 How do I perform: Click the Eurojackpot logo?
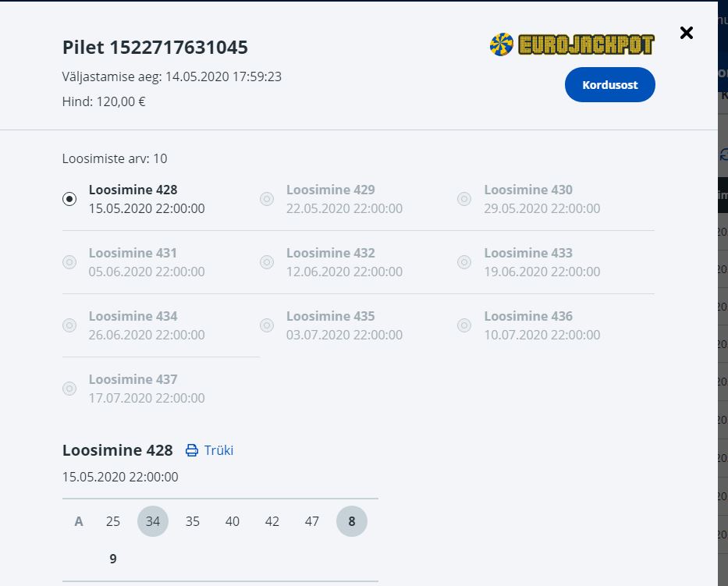tap(572, 44)
